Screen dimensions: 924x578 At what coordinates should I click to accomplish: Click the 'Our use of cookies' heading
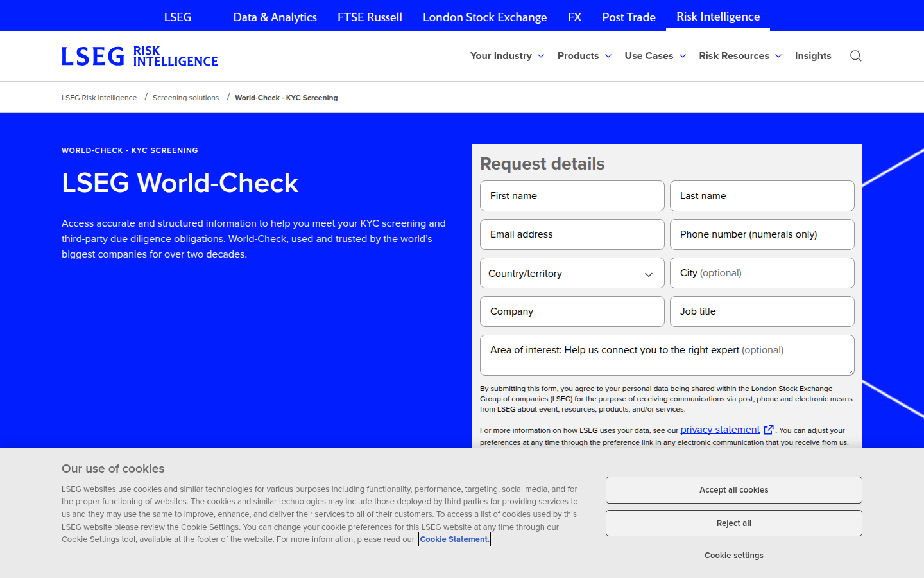point(113,469)
